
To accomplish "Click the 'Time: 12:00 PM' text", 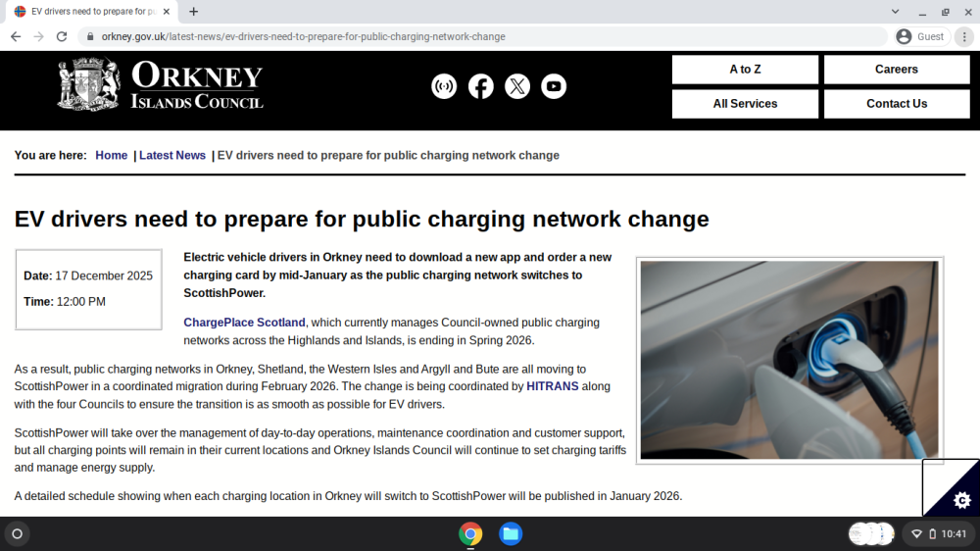I will (65, 301).
